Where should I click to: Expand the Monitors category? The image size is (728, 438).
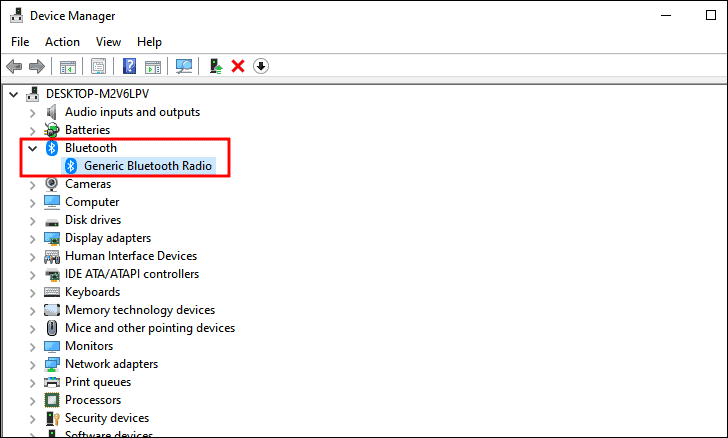pos(32,346)
